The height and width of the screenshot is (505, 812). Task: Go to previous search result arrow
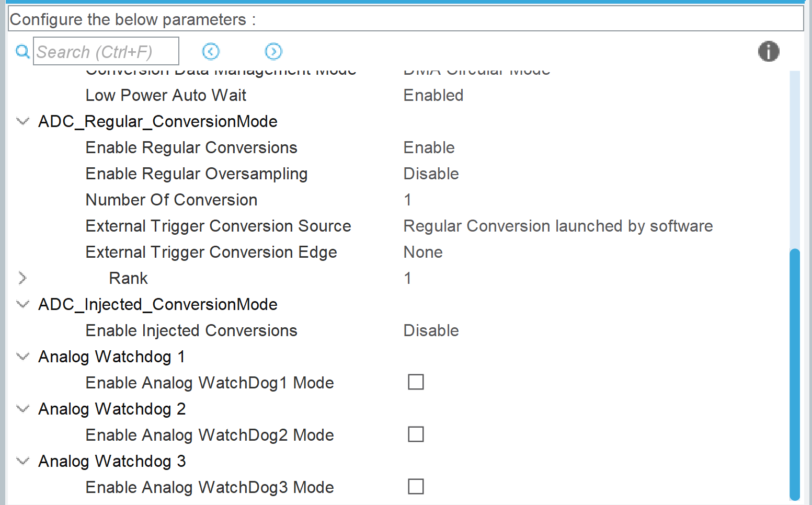point(211,51)
